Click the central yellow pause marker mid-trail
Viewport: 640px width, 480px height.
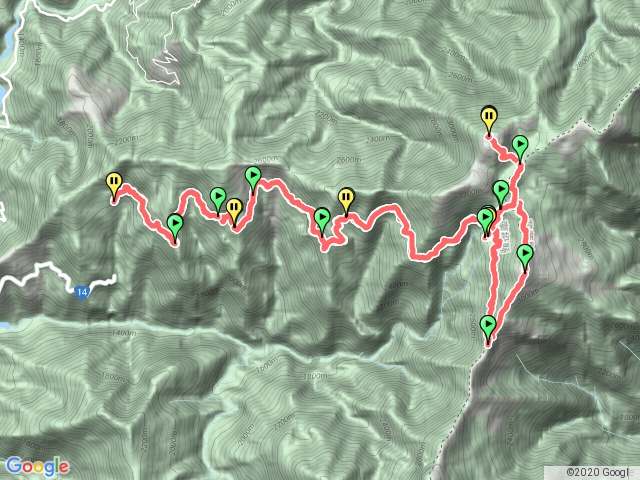tap(346, 200)
